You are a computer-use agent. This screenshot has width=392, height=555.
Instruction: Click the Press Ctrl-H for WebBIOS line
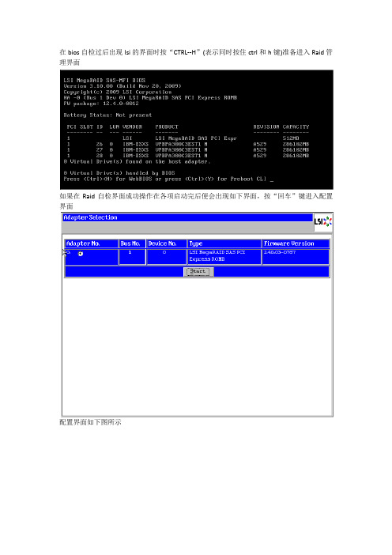(168, 179)
